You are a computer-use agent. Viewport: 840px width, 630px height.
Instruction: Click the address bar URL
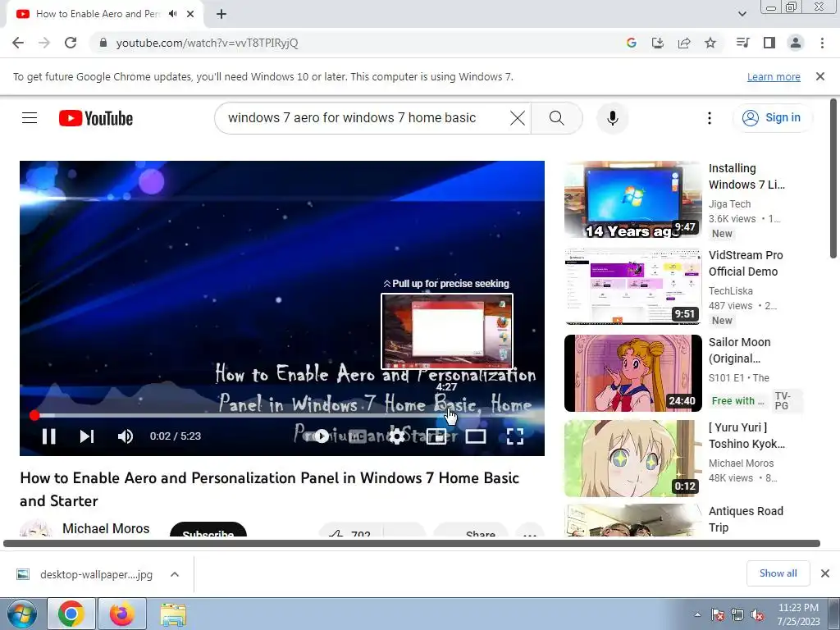pos(207,43)
